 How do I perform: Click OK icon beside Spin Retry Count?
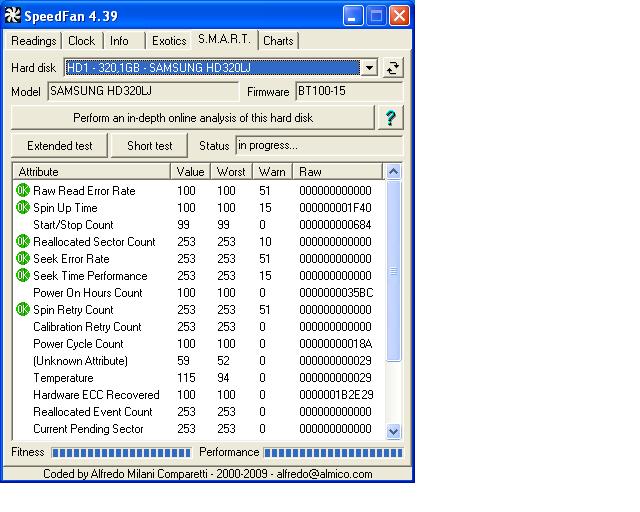point(23,309)
